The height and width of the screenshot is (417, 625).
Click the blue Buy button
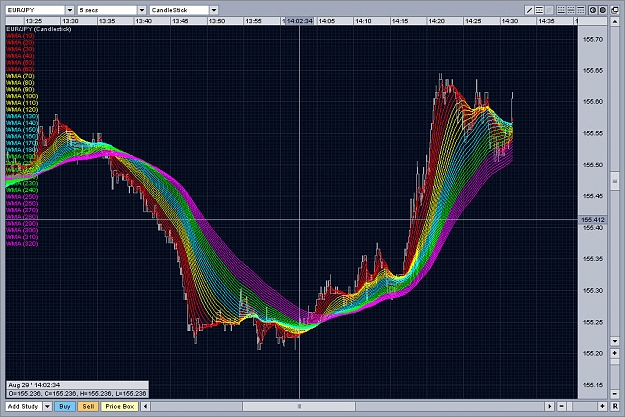coord(65,406)
